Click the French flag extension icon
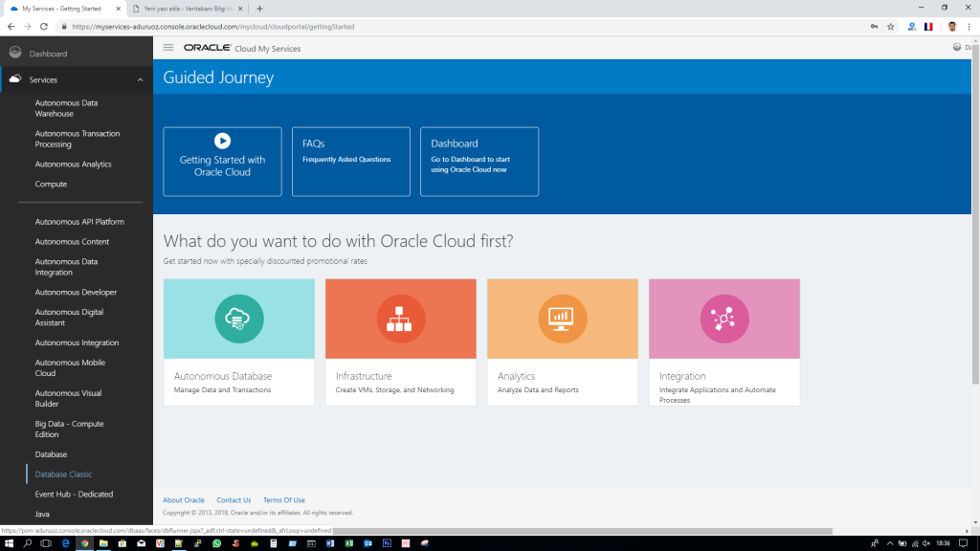 pyautogui.click(x=928, y=27)
